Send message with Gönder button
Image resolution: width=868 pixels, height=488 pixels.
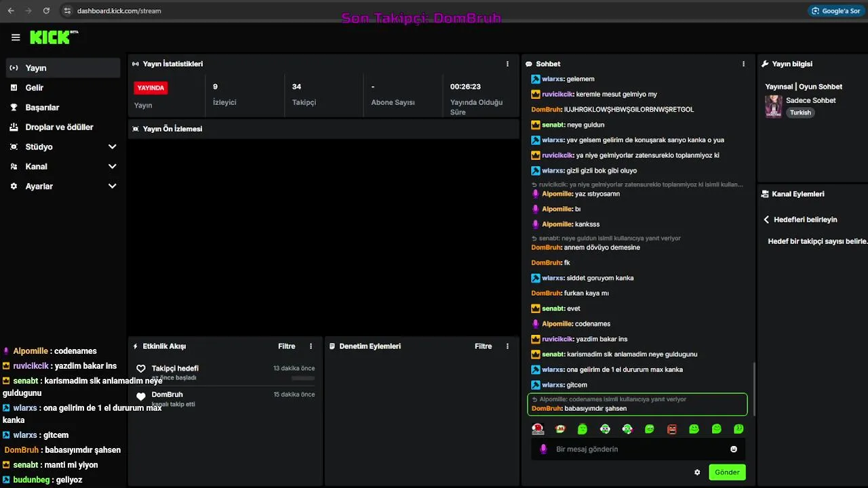click(727, 472)
